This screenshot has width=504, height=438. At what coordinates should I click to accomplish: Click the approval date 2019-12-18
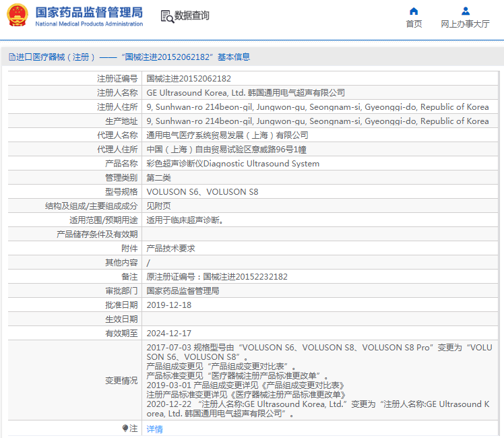tap(169, 305)
